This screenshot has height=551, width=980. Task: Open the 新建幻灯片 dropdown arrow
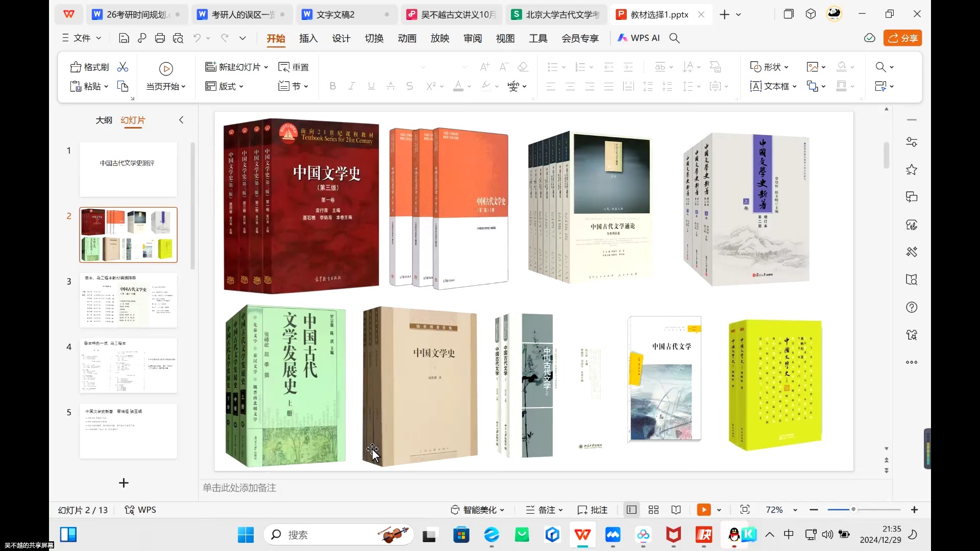pos(266,67)
